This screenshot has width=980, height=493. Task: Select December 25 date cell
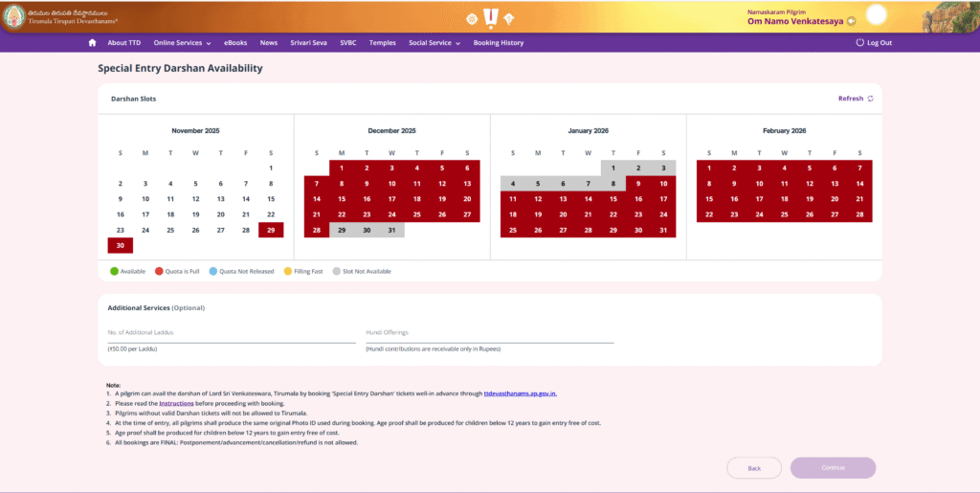[417, 214]
